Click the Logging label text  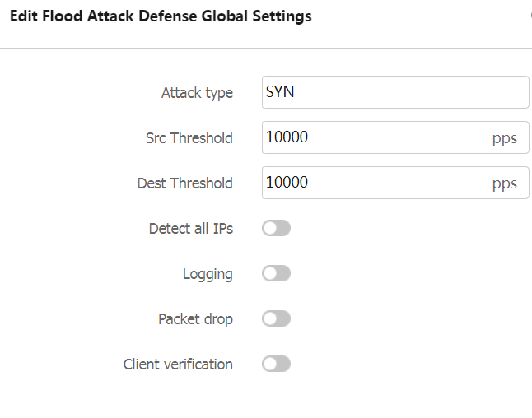[x=208, y=274]
